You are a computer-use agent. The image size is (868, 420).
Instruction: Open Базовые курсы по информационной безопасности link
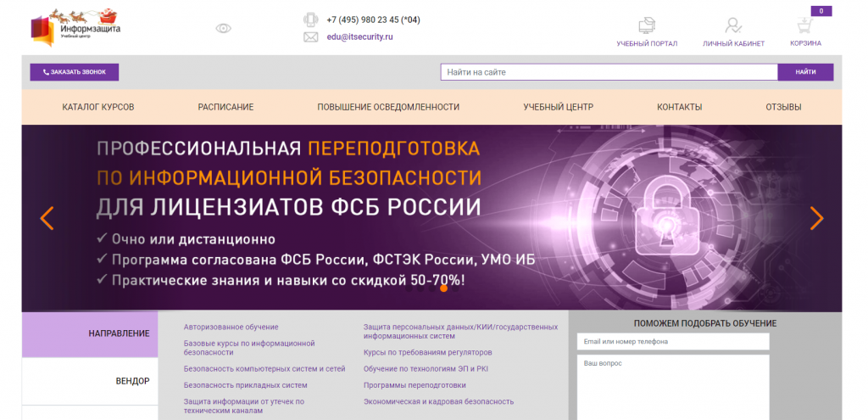249,348
